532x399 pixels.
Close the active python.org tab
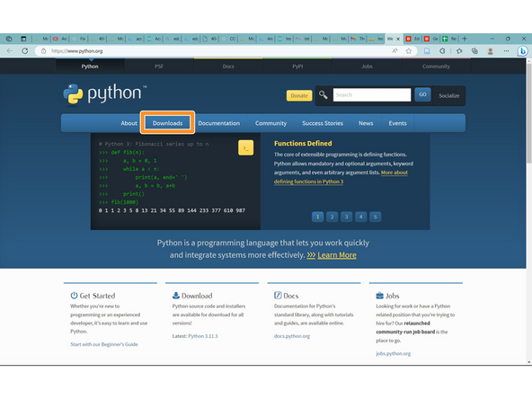coord(398,39)
